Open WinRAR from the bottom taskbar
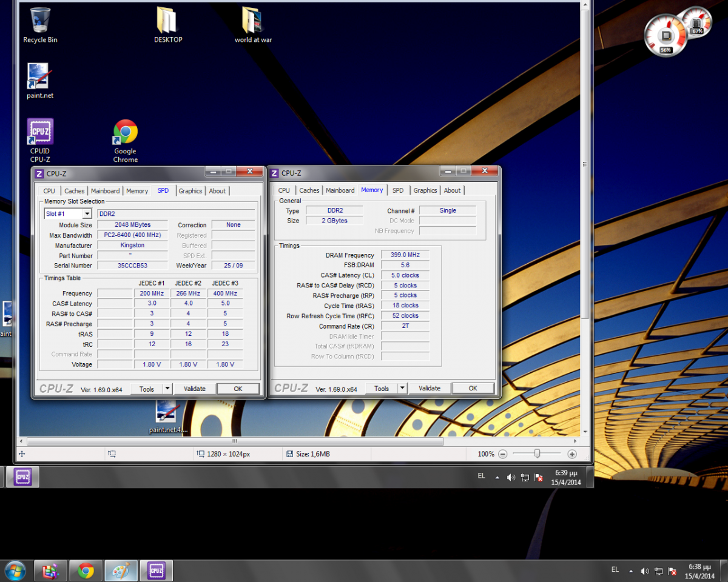 click(50, 570)
